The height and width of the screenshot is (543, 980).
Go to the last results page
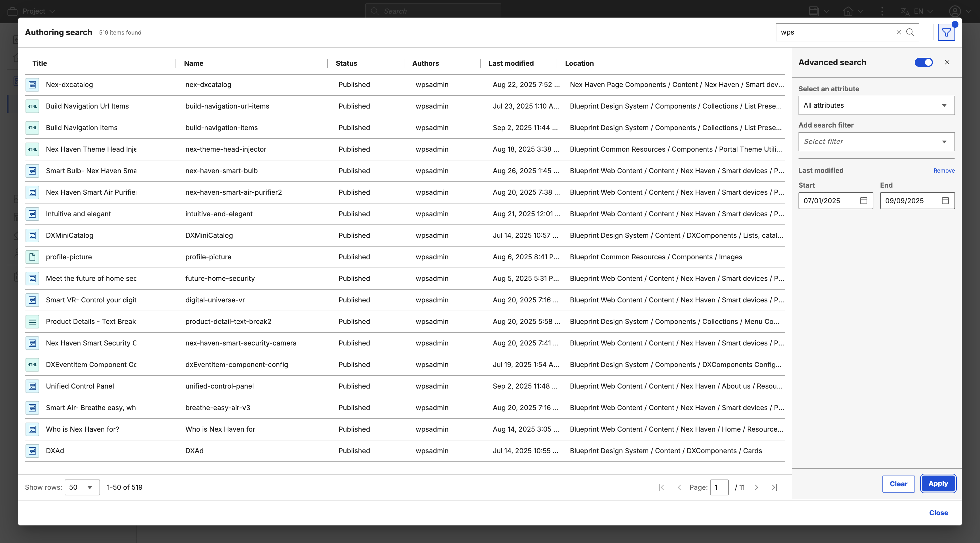pos(774,487)
